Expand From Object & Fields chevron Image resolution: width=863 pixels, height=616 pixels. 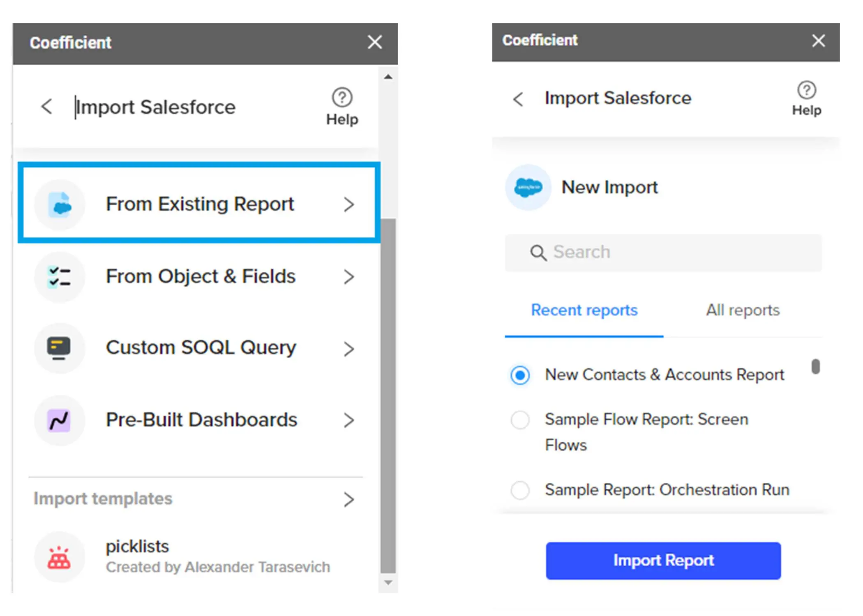click(x=349, y=277)
